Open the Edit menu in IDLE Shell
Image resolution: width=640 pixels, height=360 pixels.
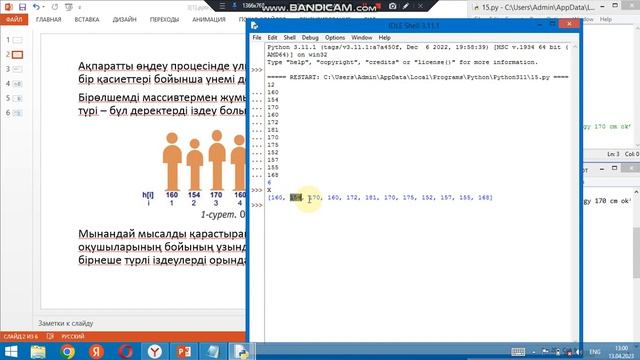[272, 38]
